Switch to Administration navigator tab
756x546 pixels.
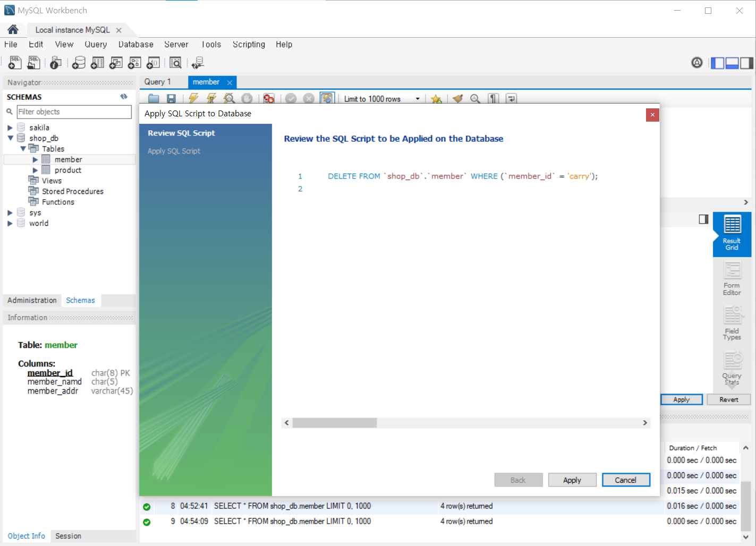click(32, 300)
